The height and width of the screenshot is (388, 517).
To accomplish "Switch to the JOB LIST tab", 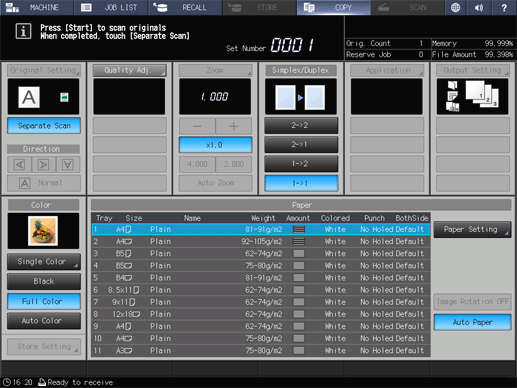I will [x=111, y=7].
